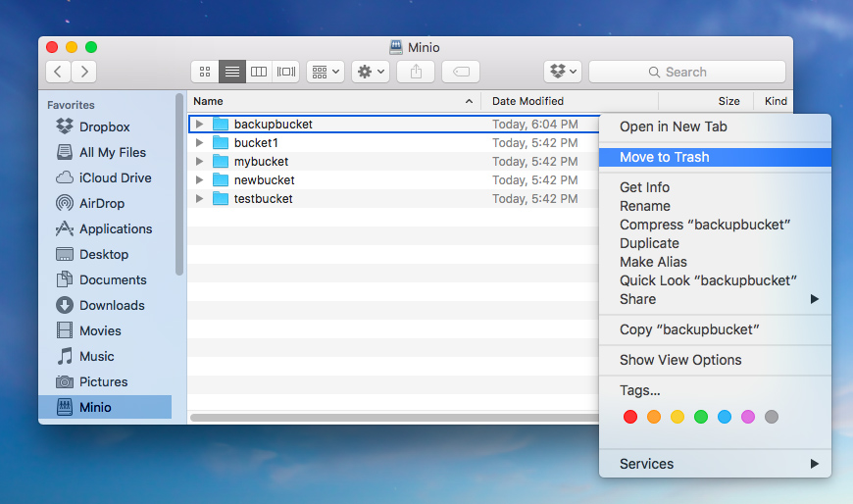Open AirDrop in the sidebar
853x504 pixels.
point(104,203)
